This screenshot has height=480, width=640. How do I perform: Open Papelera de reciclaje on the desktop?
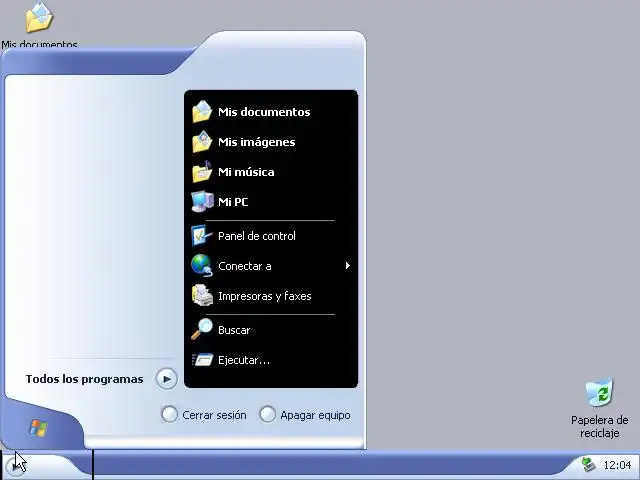[599, 392]
